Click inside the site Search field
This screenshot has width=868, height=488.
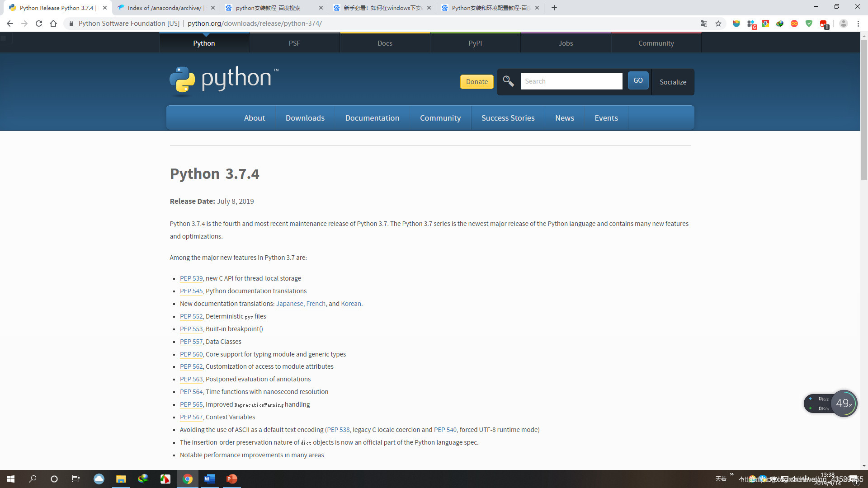[x=571, y=81]
